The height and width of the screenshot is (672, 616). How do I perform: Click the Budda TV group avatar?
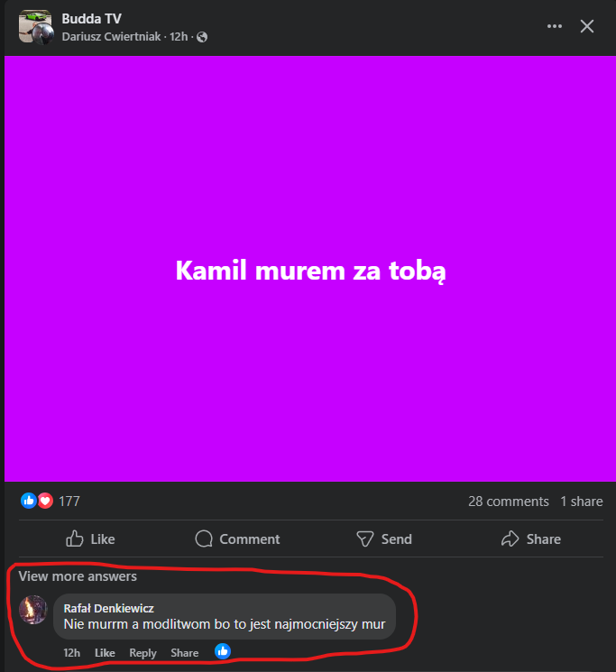35,26
